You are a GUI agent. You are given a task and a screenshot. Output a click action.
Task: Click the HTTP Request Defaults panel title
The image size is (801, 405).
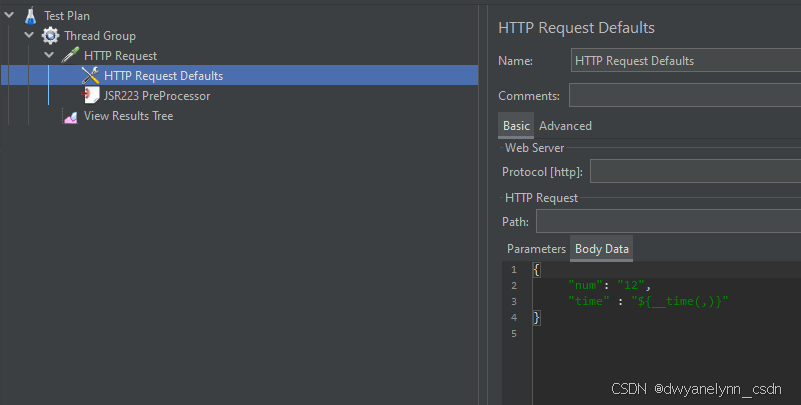576,28
